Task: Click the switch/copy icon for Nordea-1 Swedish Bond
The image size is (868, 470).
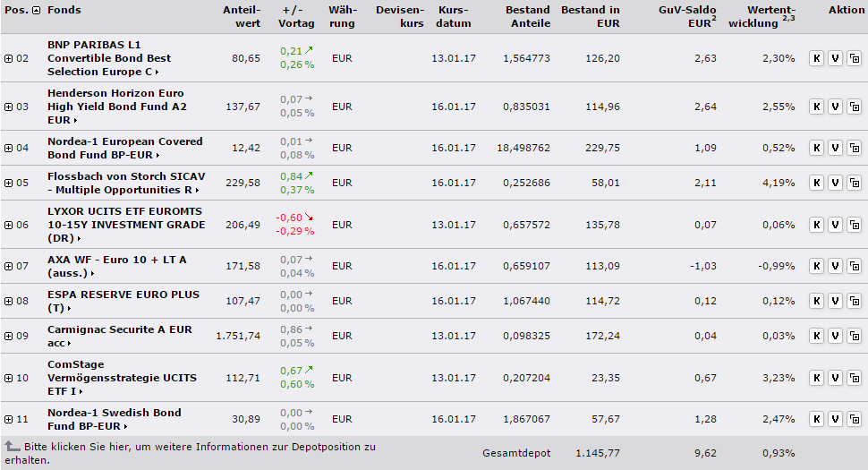Action: pos(854,419)
